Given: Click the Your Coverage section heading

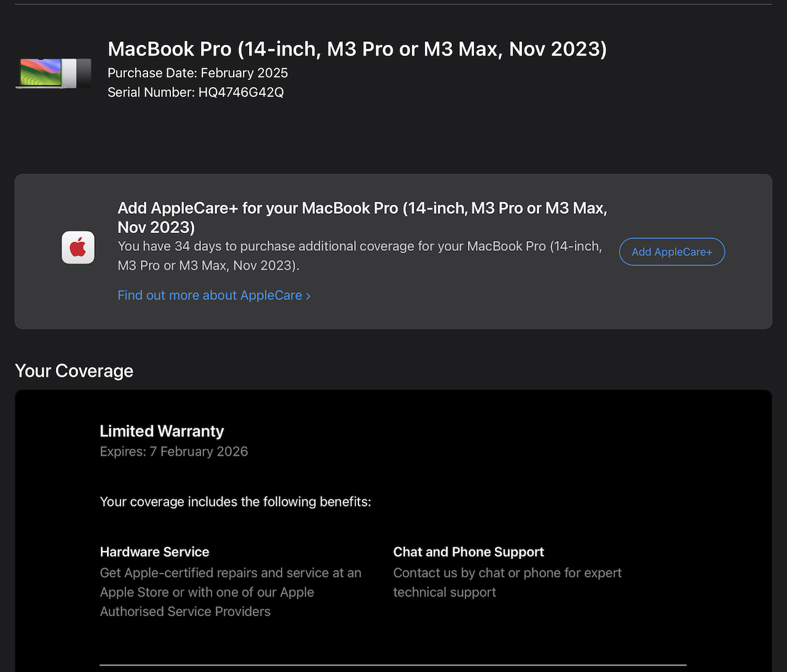Looking at the screenshot, I should pyautogui.click(x=74, y=371).
